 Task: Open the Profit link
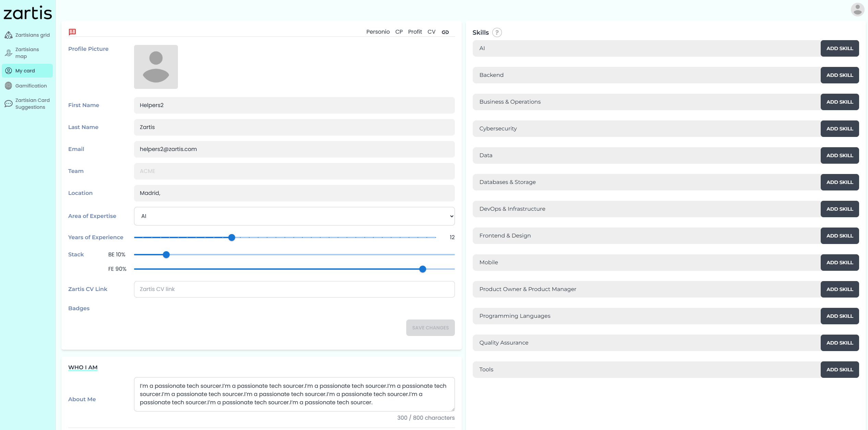[415, 32]
